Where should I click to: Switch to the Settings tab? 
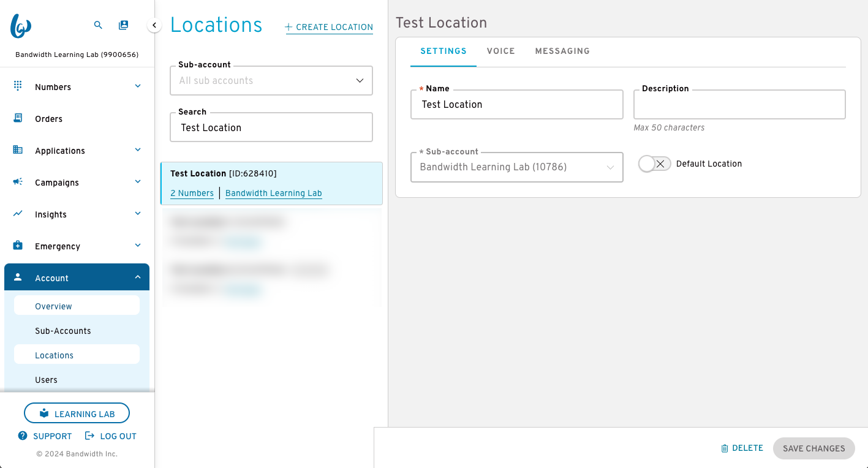pyautogui.click(x=443, y=51)
